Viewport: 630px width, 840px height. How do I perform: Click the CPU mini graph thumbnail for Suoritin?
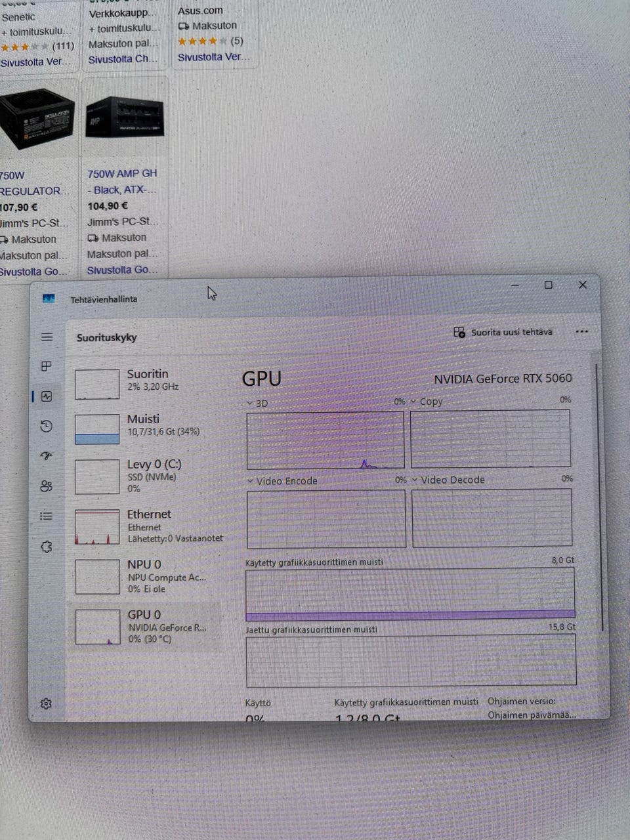coord(97,384)
